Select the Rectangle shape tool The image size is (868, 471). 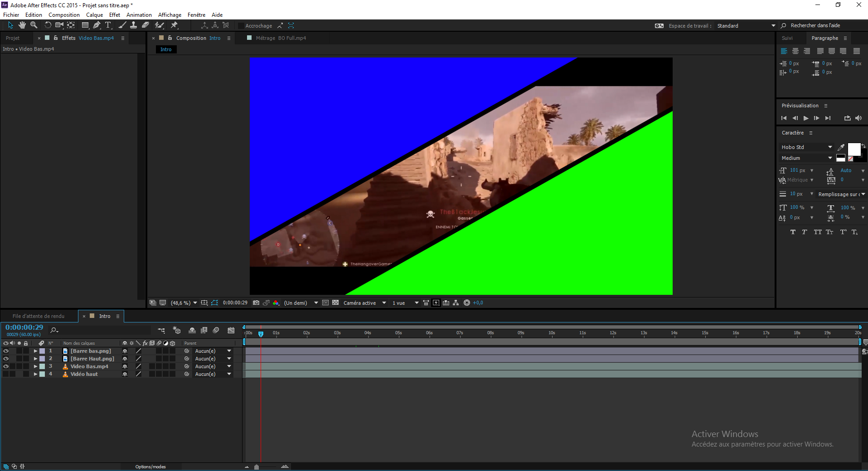tap(85, 25)
